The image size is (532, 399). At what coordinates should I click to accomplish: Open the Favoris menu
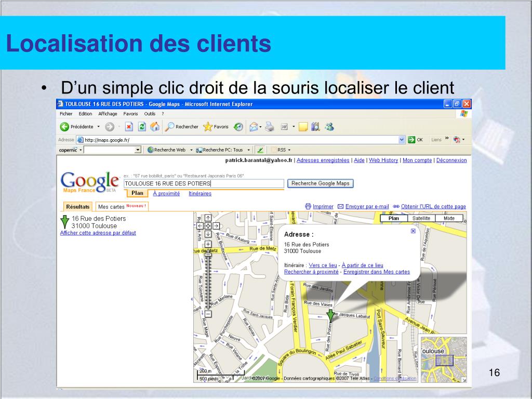pos(130,114)
